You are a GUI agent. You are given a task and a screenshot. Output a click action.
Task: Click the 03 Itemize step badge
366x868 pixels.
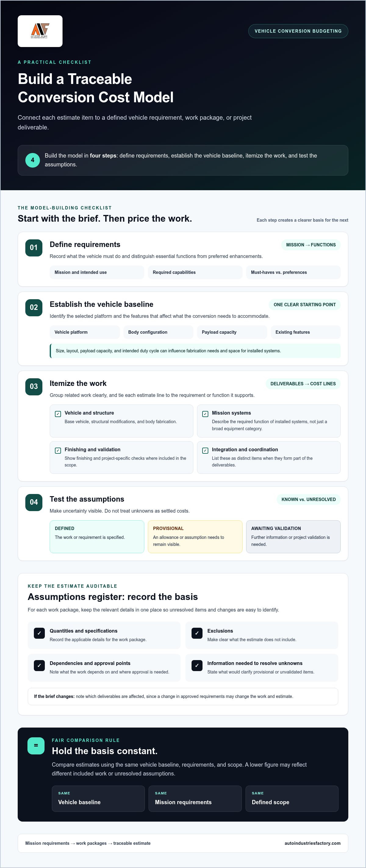[34, 387]
